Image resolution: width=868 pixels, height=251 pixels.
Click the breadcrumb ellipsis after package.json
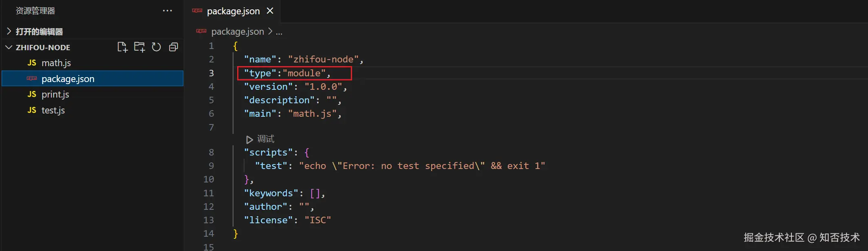tap(279, 32)
